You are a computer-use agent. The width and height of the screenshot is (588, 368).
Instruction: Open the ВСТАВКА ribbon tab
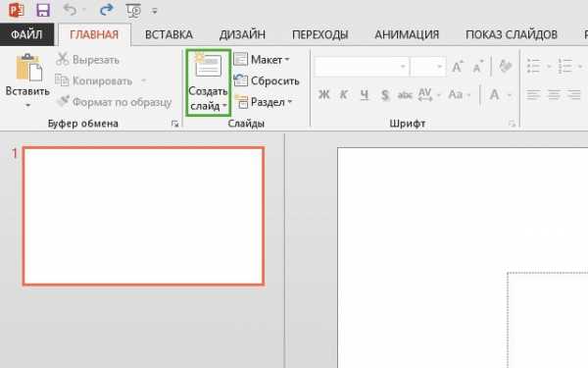(169, 34)
